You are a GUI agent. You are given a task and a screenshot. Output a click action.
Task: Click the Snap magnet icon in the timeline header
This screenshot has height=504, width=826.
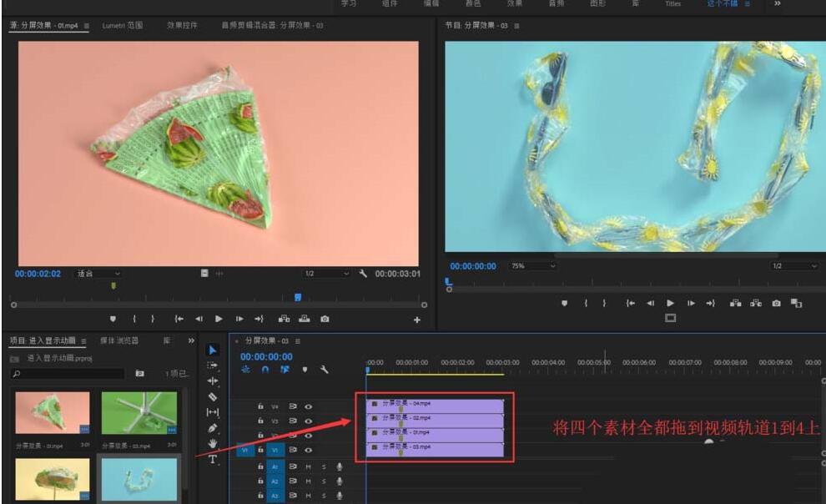265,370
